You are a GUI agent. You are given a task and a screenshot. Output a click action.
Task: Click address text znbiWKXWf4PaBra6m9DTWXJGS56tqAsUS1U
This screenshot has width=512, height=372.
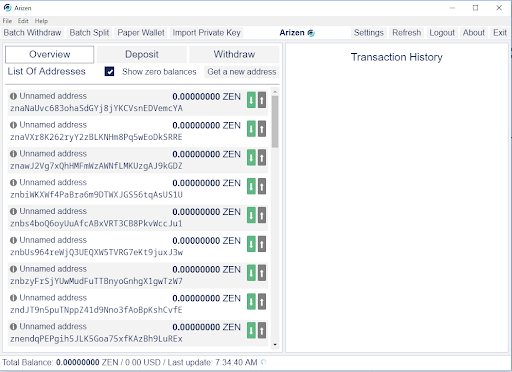[96, 195]
